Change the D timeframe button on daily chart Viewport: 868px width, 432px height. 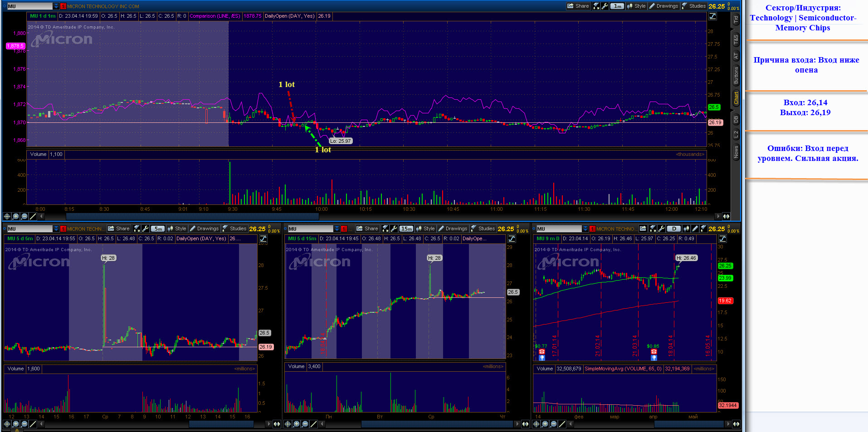click(674, 228)
